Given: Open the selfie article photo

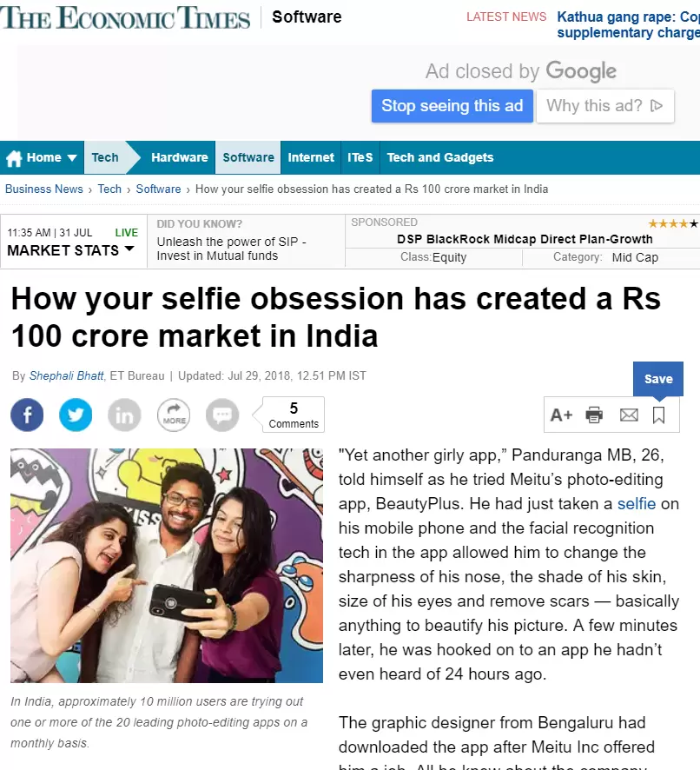Looking at the screenshot, I should [167, 565].
